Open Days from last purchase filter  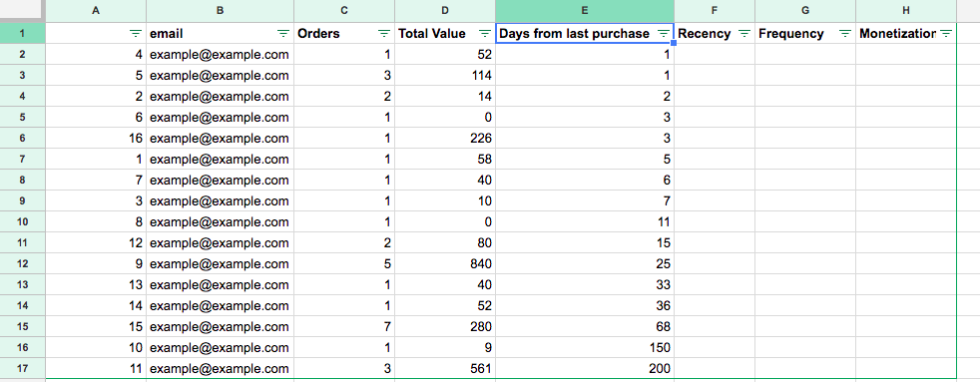tap(663, 34)
